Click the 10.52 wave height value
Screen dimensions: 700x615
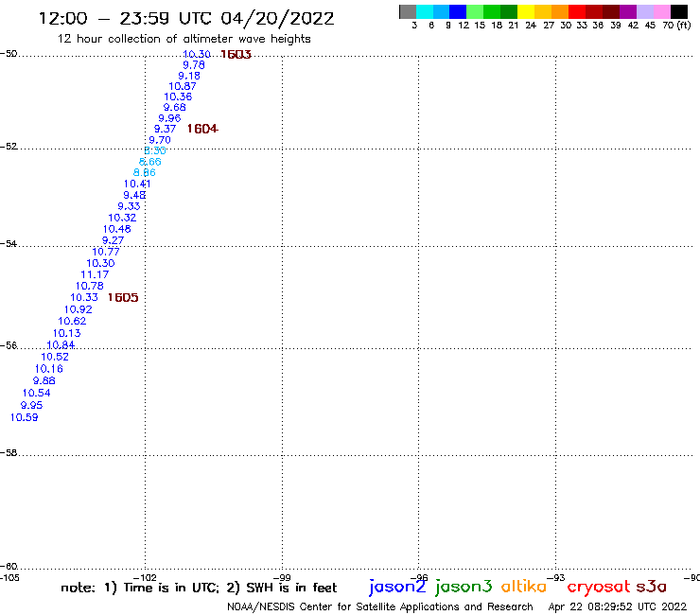coord(55,358)
